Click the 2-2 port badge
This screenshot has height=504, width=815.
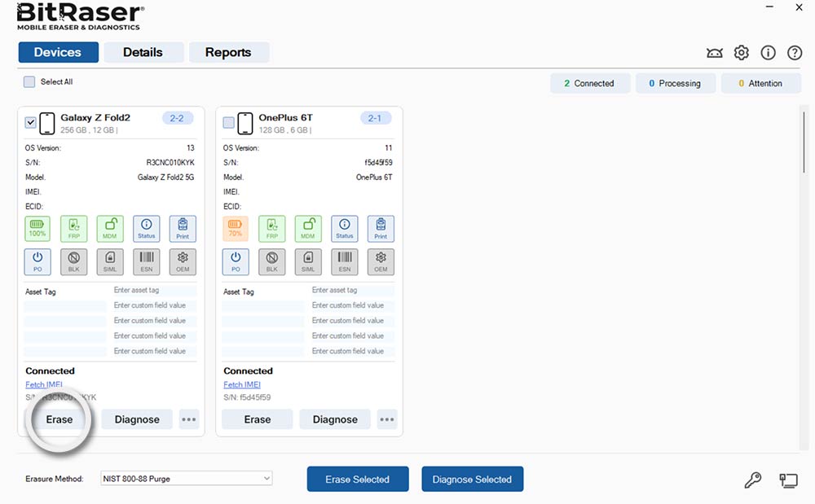point(177,118)
